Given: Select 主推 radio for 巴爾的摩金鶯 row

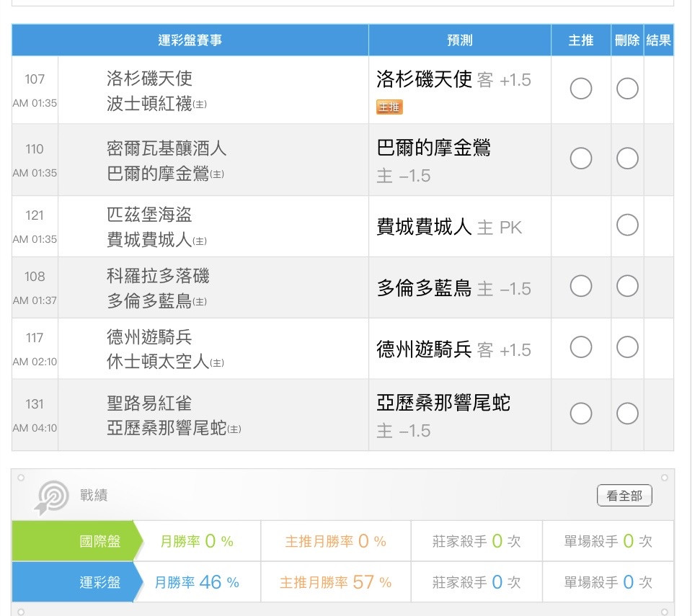Looking at the screenshot, I should click(x=581, y=159).
